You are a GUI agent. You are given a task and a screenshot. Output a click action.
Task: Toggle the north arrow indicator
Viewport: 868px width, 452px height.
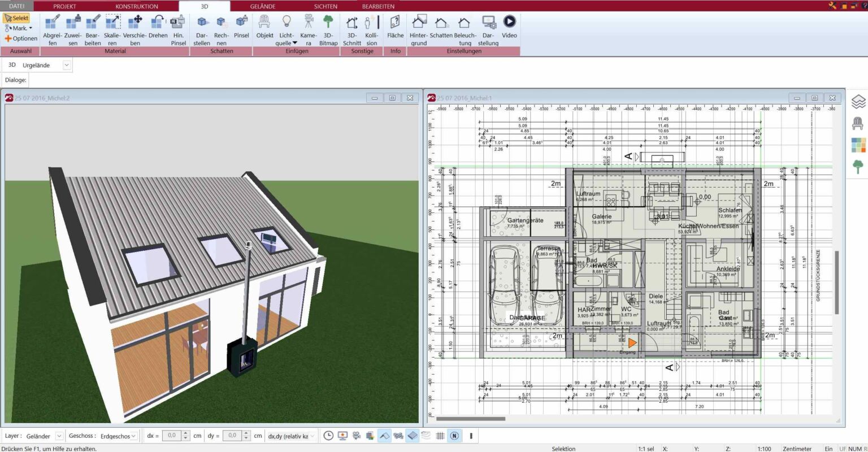tap(454, 436)
